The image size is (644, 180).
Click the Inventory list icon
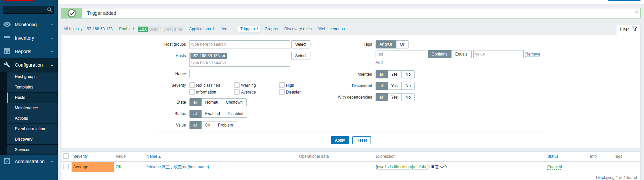(x=7, y=38)
